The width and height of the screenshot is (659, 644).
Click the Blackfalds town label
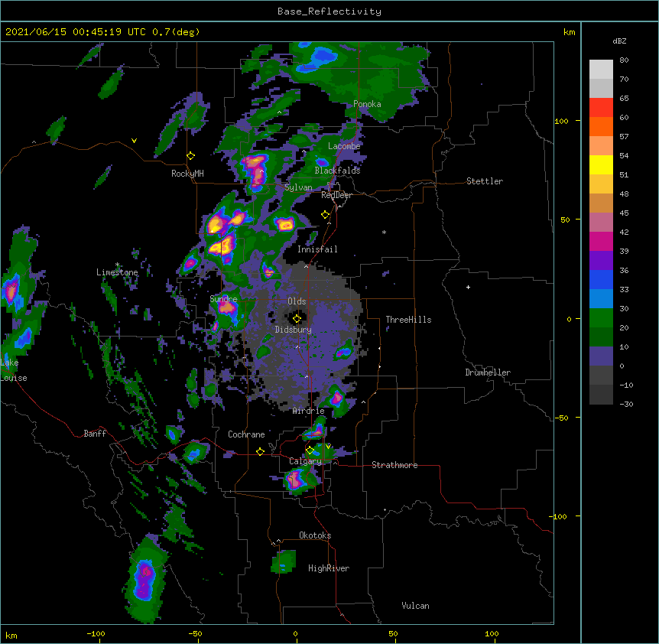pyautogui.click(x=337, y=171)
